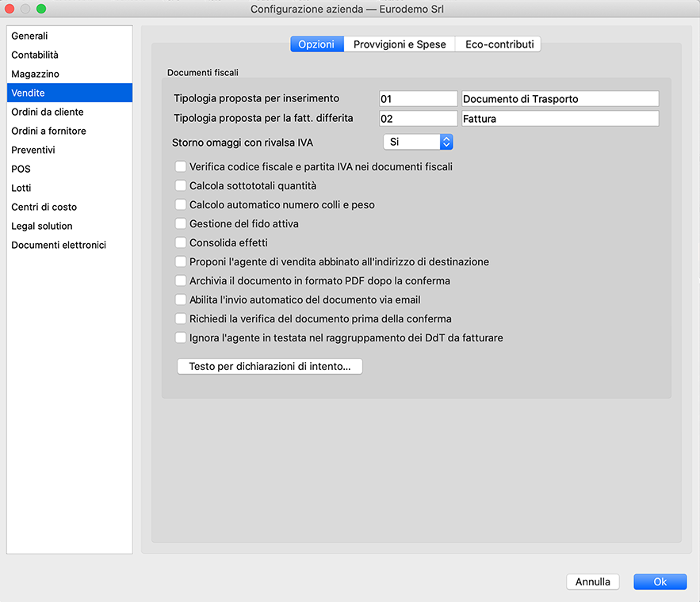Toggle 'Calcola sottototali quantità' checkbox
This screenshot has height=602, width=700.
point(181,186)
